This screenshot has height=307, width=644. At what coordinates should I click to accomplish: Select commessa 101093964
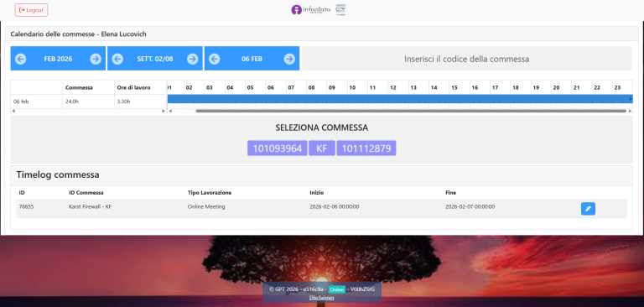pyautogui.click(x=278, y=148)
